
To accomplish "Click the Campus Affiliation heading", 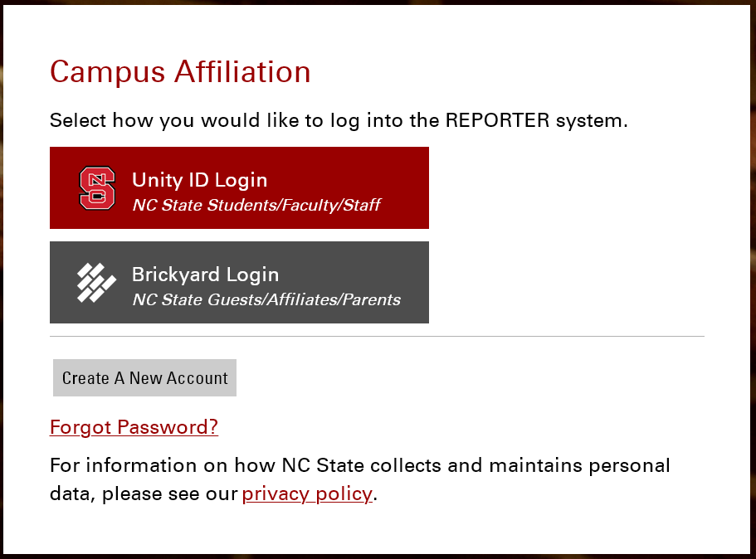I will tap(180, 72).
